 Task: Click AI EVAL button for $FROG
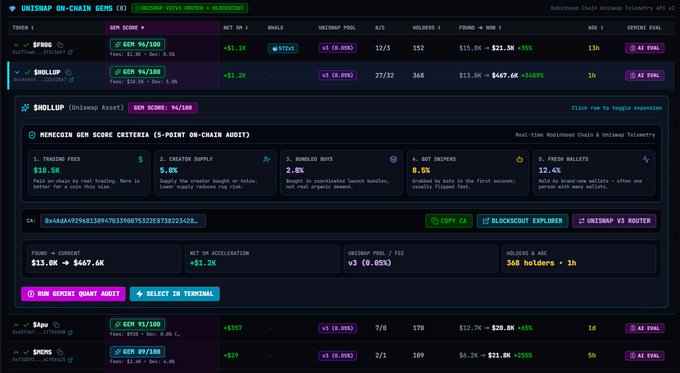pos(644,48)
